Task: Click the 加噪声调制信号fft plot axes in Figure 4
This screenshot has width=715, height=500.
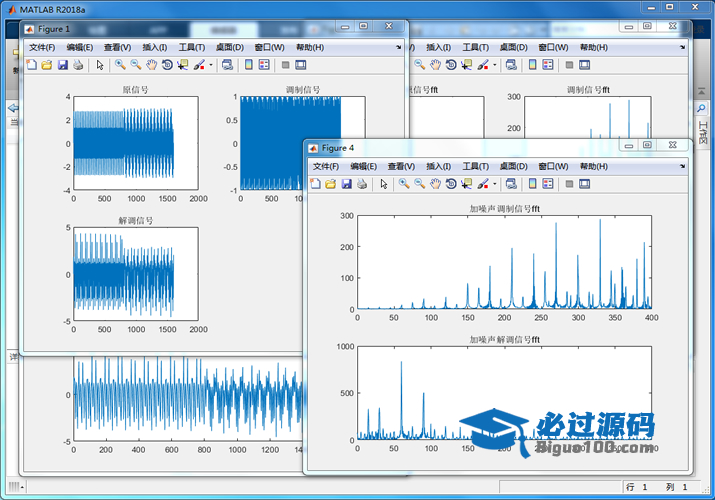Action: pos(504,262)
